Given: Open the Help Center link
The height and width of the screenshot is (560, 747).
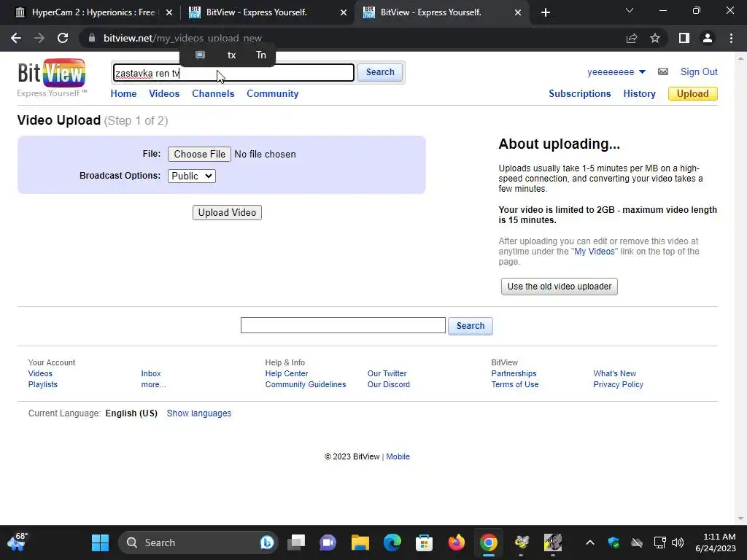Looking at the screenshot, I should [286, 373].
